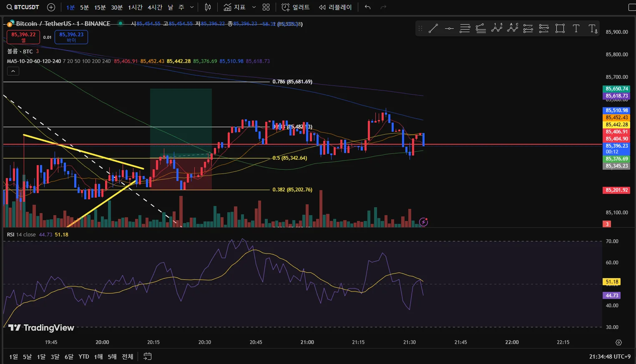
Task: Select the Rectangle drawing tool
Action: [560, 28]
